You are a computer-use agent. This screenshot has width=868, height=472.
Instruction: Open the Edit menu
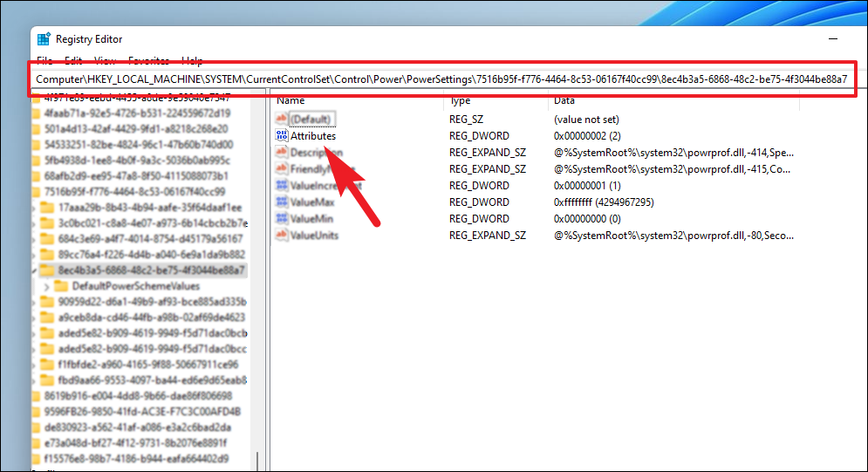point(73,60)
